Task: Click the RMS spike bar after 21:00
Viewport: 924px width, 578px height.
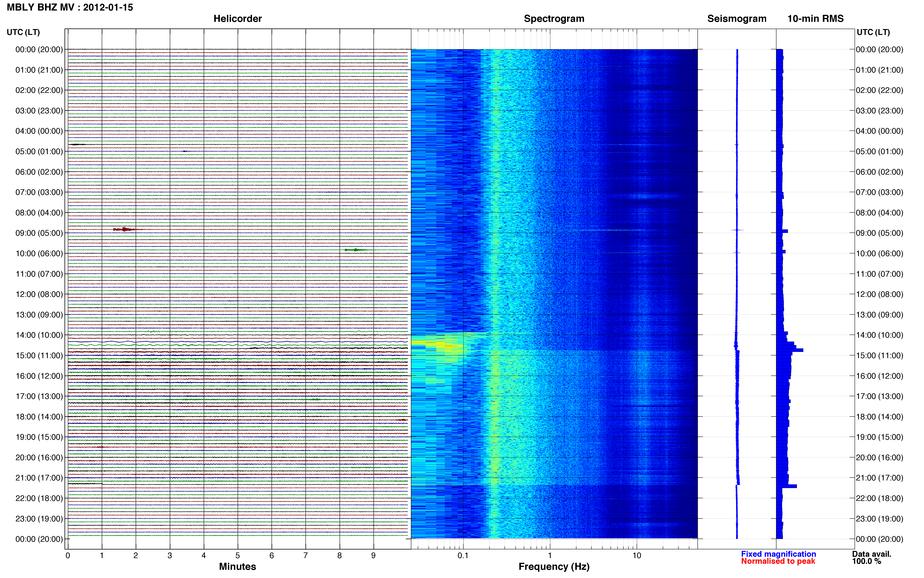Action: click(787, 486)
